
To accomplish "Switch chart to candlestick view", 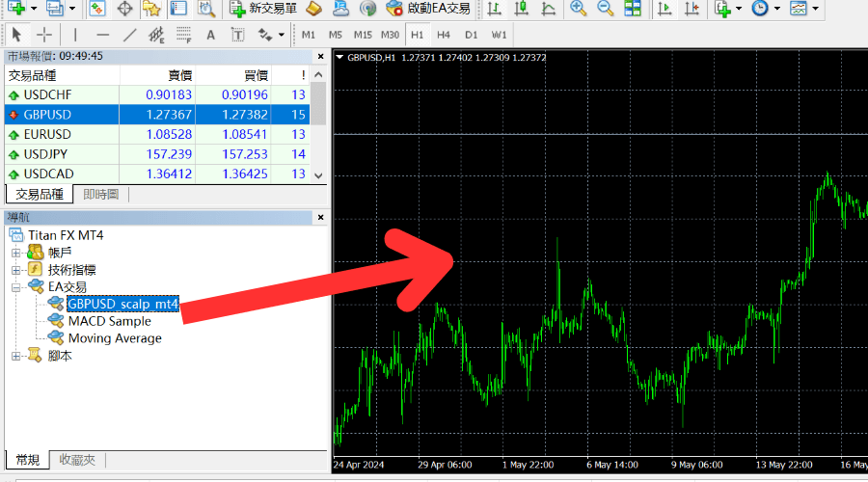I will point(522,9).
